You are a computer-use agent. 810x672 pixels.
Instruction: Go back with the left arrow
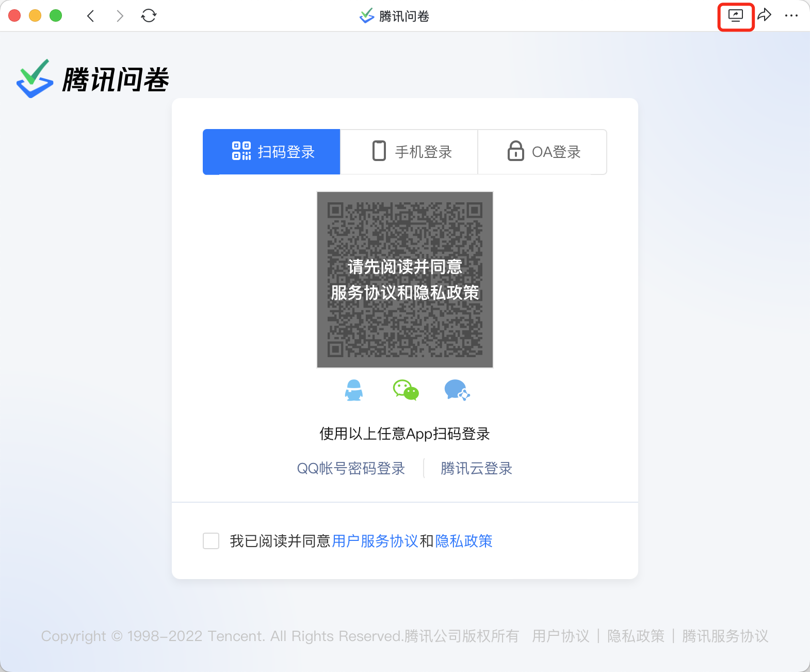point(91,16)
